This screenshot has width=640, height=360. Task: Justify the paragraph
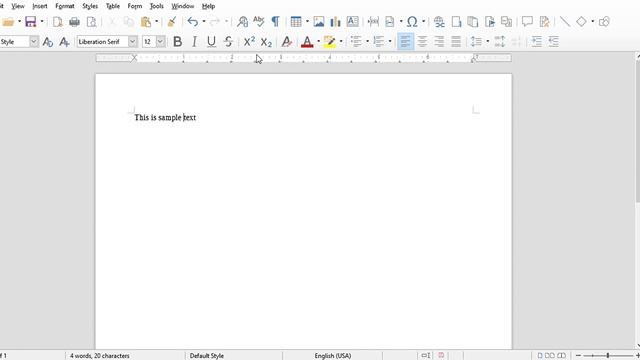coord(456,42)
